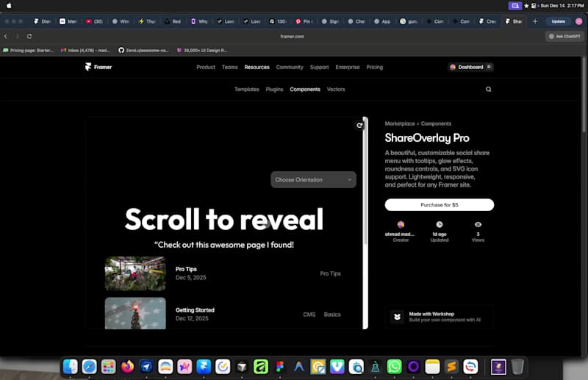Click the clock icon above Updated
The width and height of the screenshot is (588, 380).
(439, 224)
